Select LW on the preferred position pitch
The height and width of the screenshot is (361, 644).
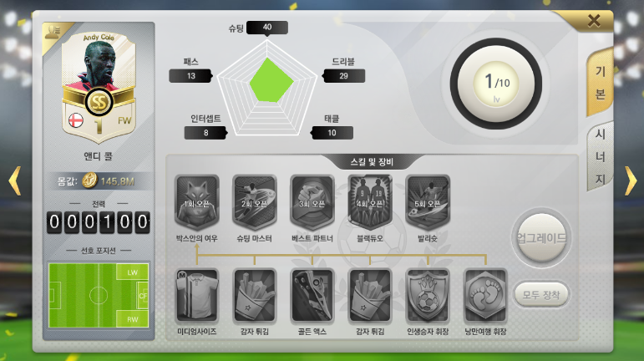[132, 272]
